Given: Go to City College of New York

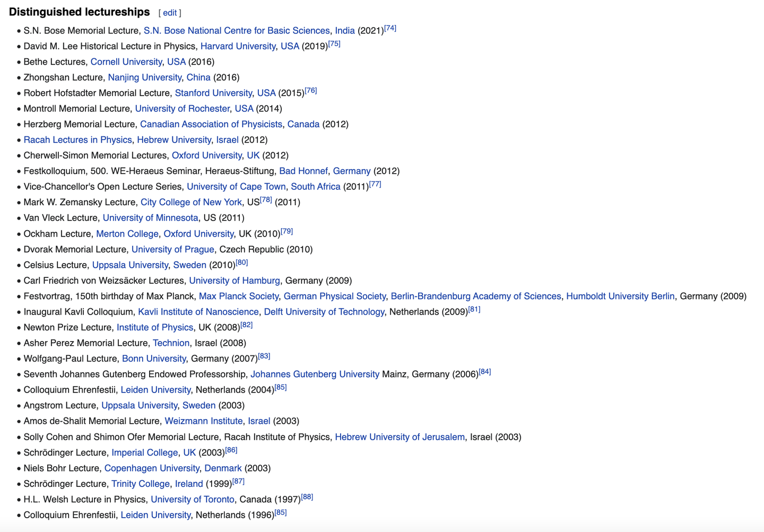Looking at the screenshot, I should pyautogui.click(x=191, y=202).
